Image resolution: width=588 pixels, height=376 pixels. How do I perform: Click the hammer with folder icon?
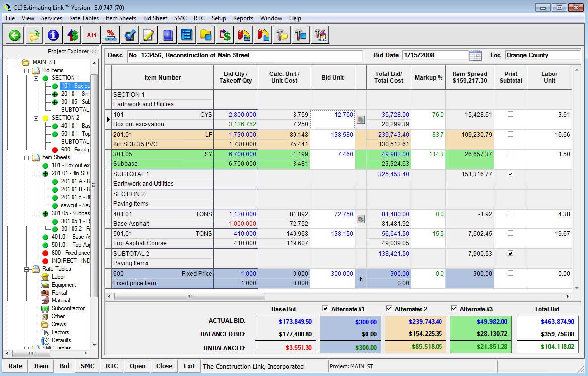[x=282, y=35]
